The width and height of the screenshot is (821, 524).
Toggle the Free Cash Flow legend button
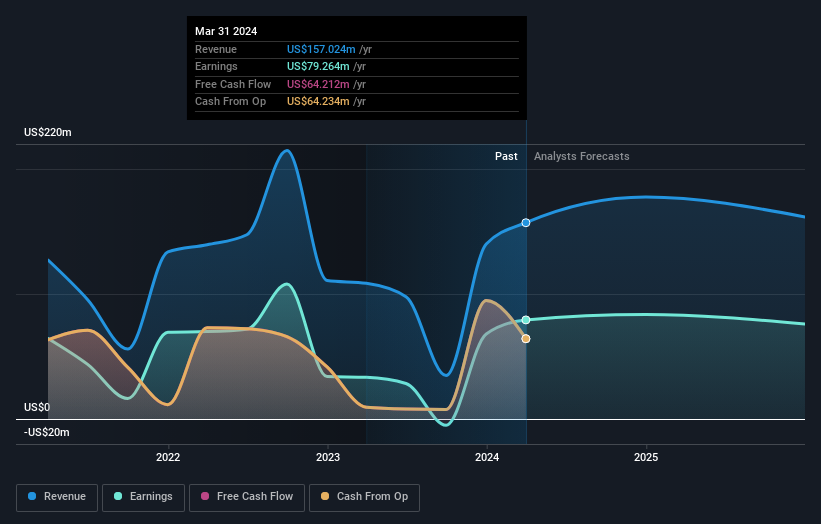[x=247, y=497]
